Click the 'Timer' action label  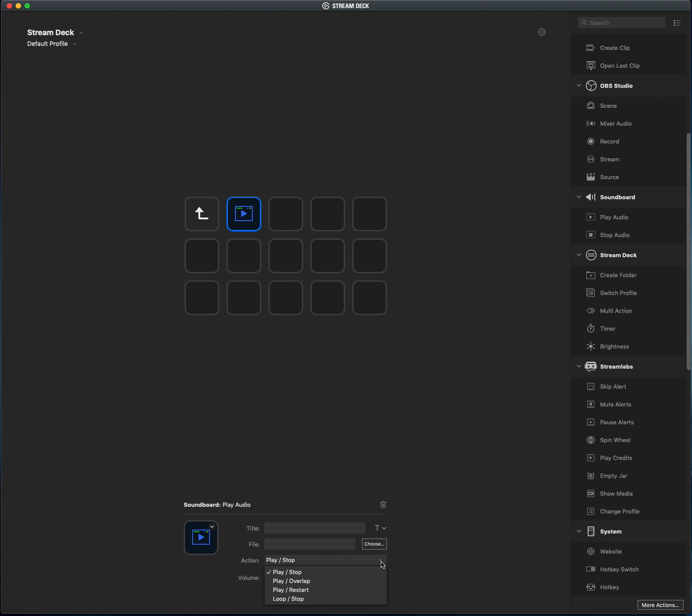pyautogui.click(x=608, y=329)
